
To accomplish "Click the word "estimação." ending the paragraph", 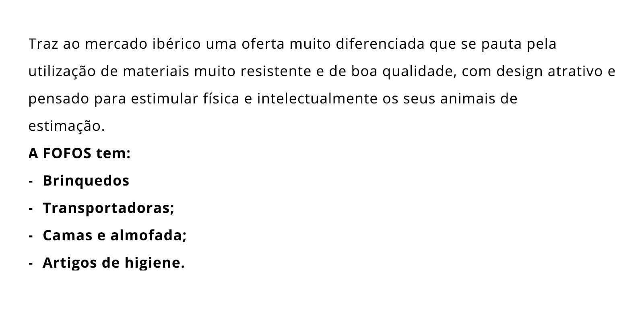I will click(x=66, y=126).
